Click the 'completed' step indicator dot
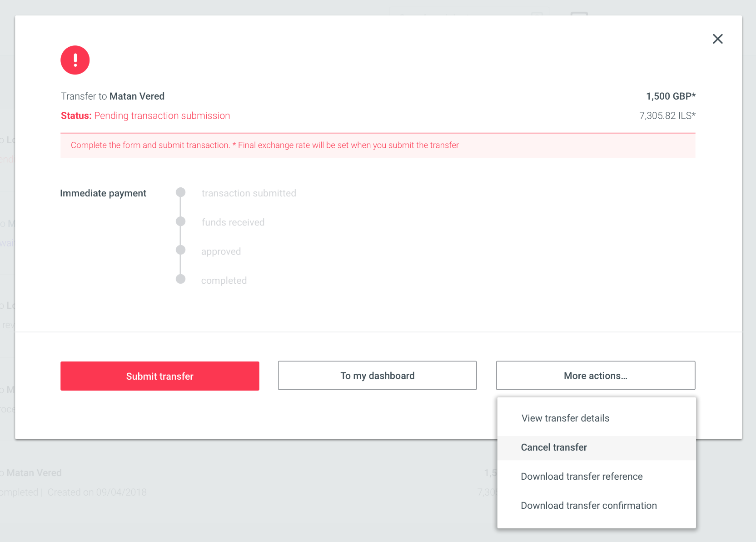 (x=180, y=279)
